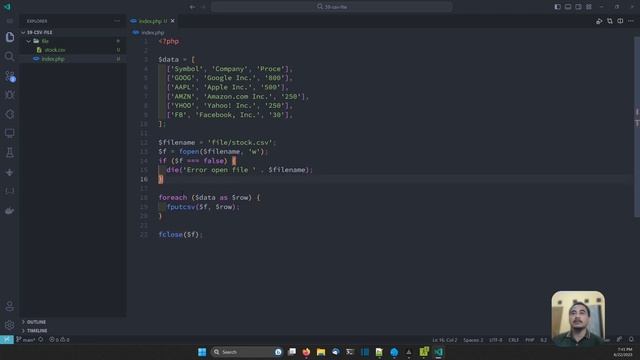Click index.php in the breadcrumb bar

153,32
